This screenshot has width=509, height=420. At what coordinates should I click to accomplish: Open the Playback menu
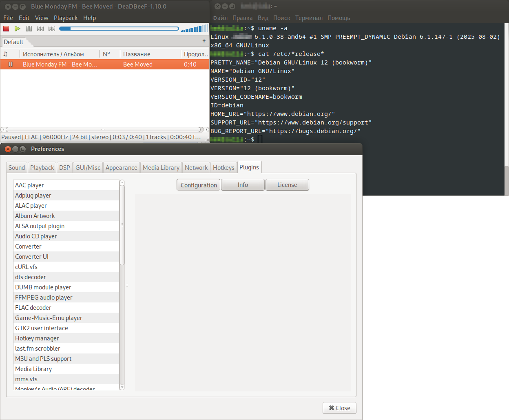click(65, 18)
